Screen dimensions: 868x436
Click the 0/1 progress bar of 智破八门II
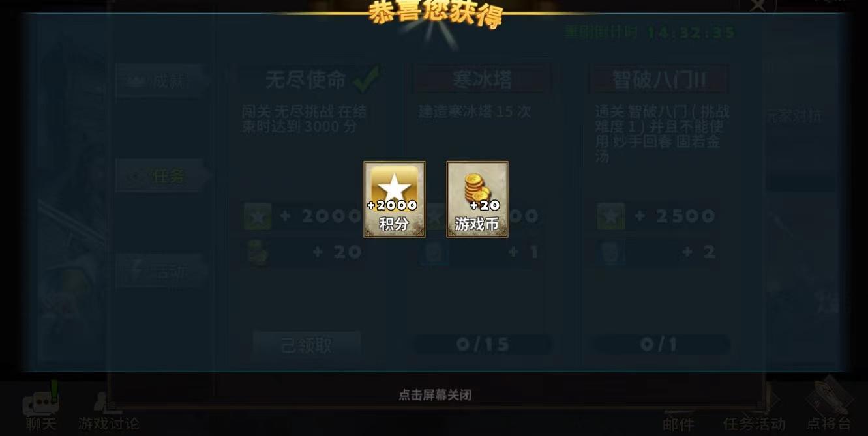[659, 344]
